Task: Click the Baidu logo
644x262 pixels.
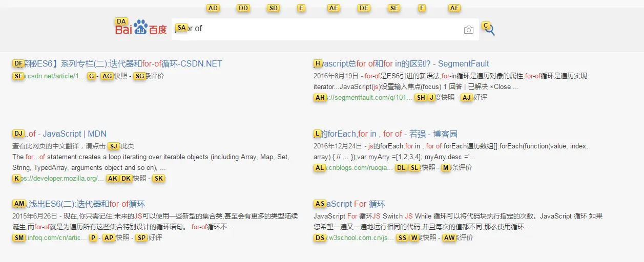Action: 141,28
